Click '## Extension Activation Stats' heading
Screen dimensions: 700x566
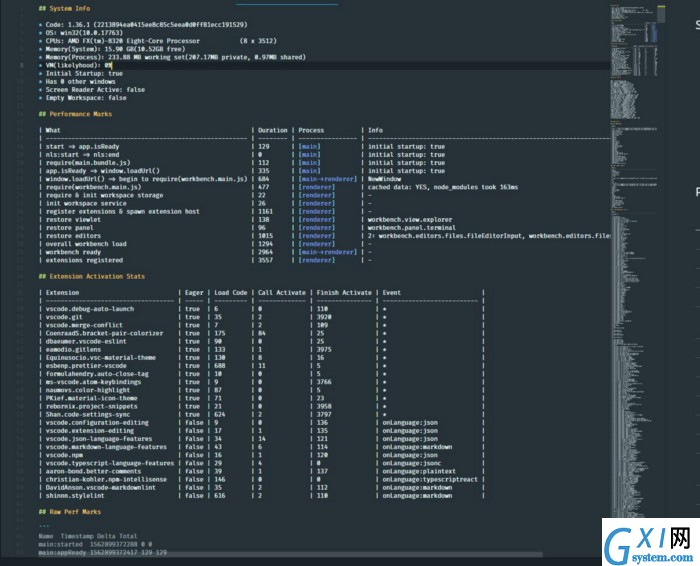point(92,276)
